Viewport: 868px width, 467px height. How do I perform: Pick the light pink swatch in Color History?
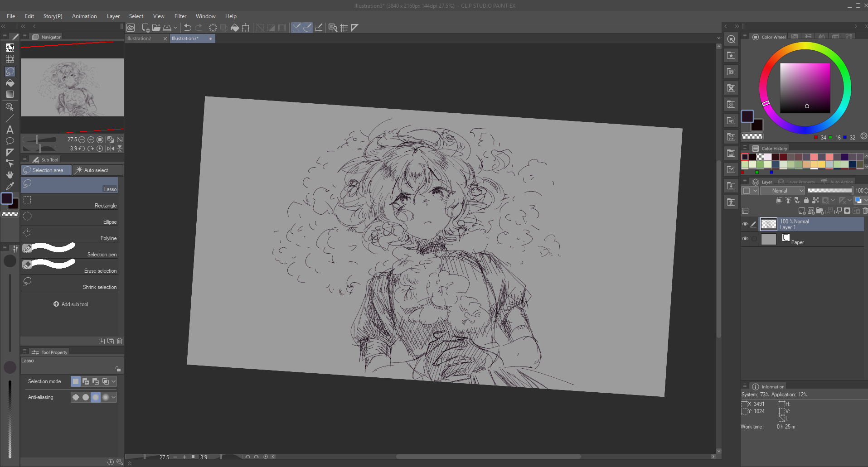(768, 157)
